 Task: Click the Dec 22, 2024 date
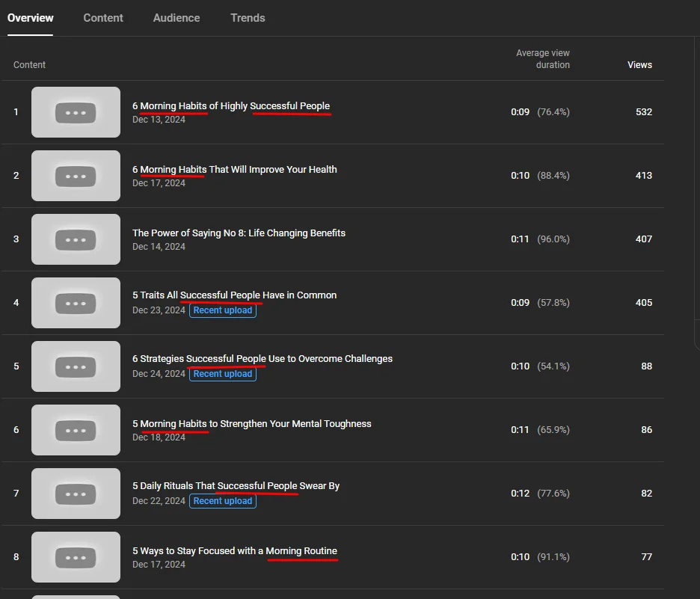pos(159,501)
